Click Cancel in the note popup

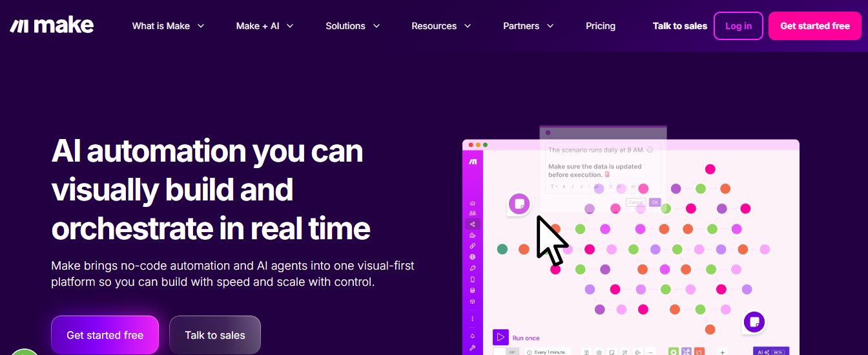pos(636,202)
